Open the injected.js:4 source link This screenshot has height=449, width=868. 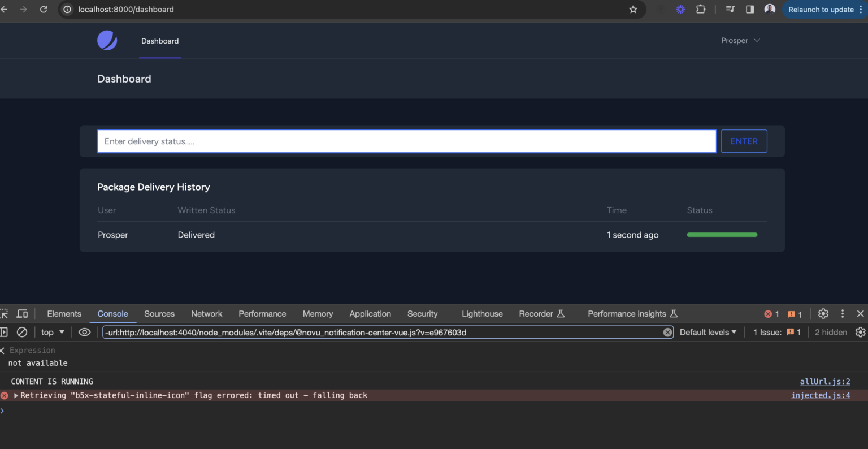click(821, 395)
